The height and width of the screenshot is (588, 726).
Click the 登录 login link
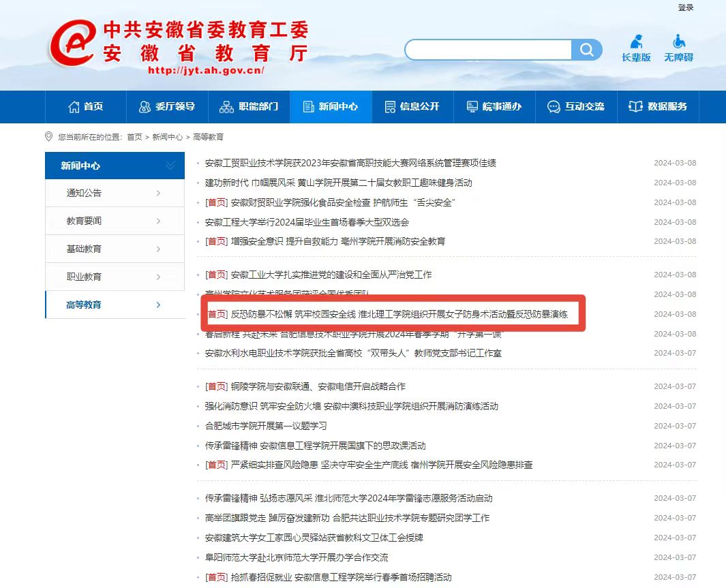(x=685, y=7)
